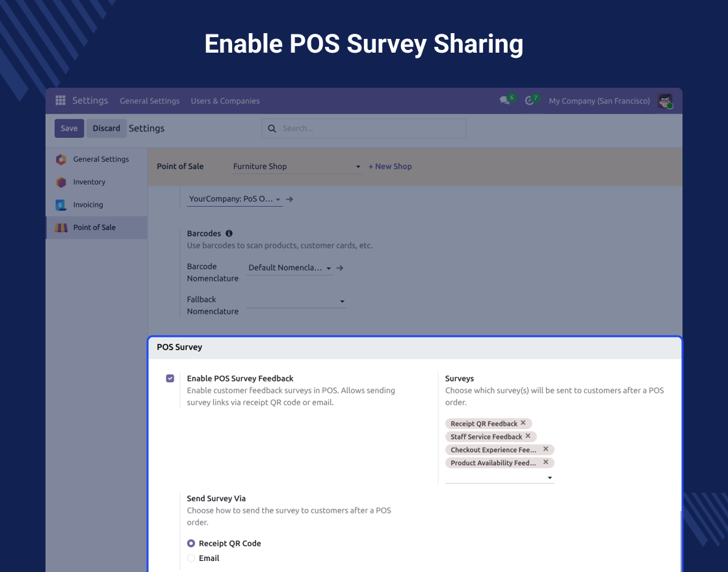The height and width of the screenshot is (572, 728).
Task: Click the search magnifier icon
Action: point(272,129)
